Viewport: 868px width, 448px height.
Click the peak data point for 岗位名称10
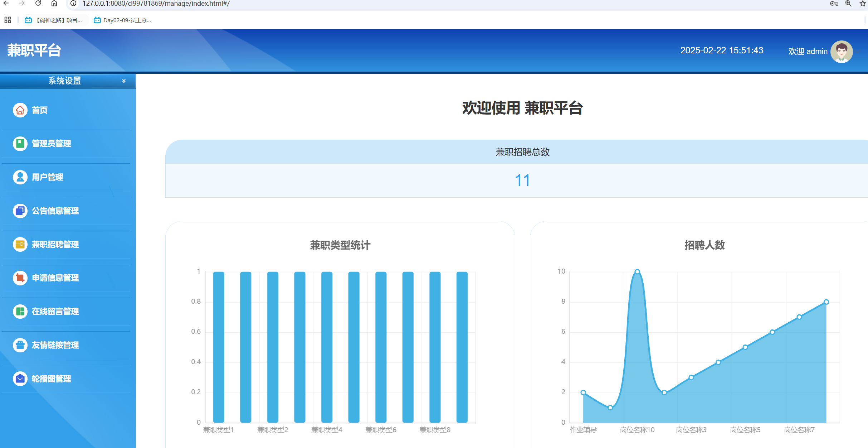coord(637,271)
